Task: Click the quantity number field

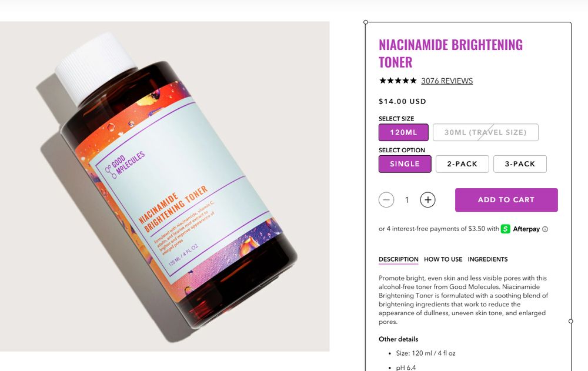Action: [407, 200]
